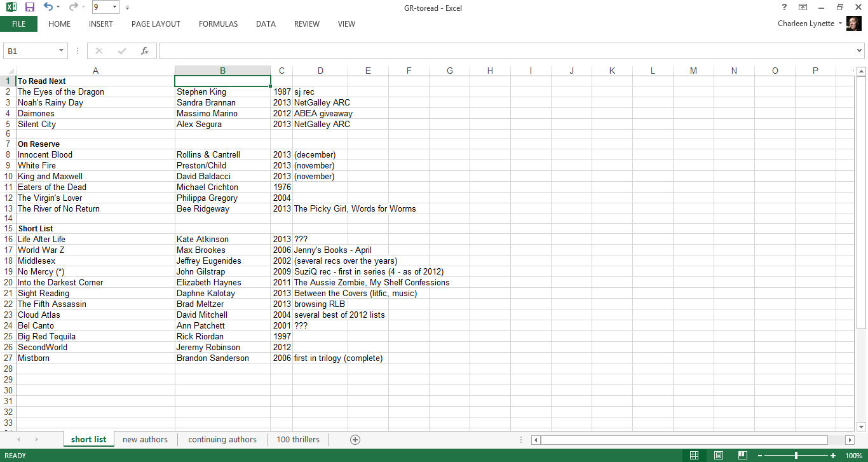
Task: Open the REVIEW ribbon tab
Action: click(x=307, y=24)
